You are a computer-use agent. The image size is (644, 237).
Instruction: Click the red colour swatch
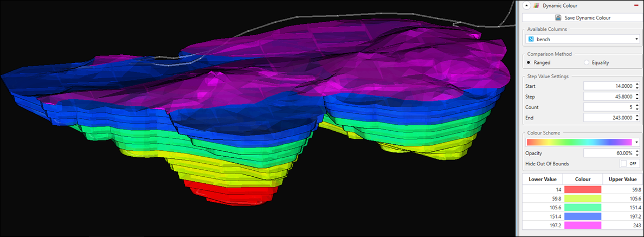tap(582, 190)
